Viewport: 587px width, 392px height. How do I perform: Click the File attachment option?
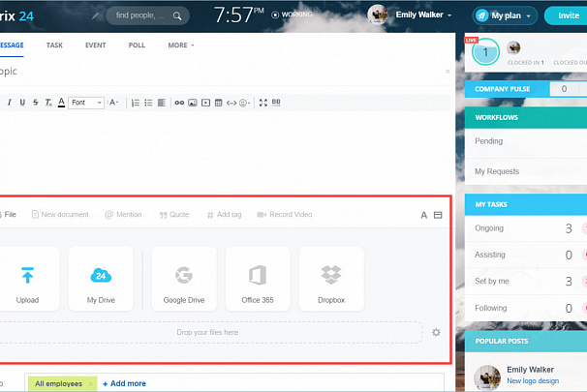coord(9,215)
